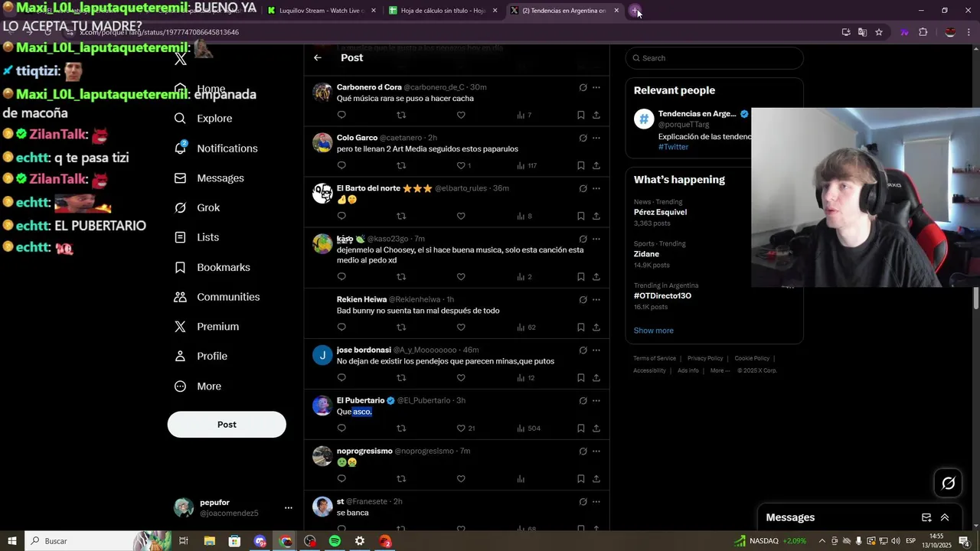
Task: Open Lists in the sidebar
Action: pyautogui.click(x=197, y=237)
